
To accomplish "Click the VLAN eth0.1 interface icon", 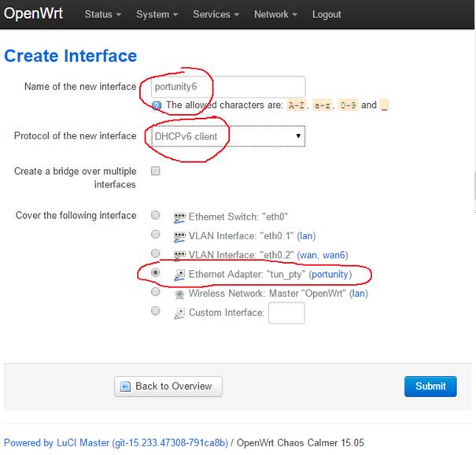I will (x=179, y=235).
